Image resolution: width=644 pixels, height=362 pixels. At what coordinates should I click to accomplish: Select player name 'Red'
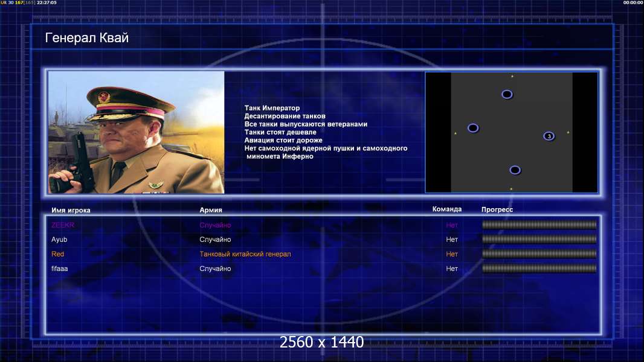coord(57,254)
